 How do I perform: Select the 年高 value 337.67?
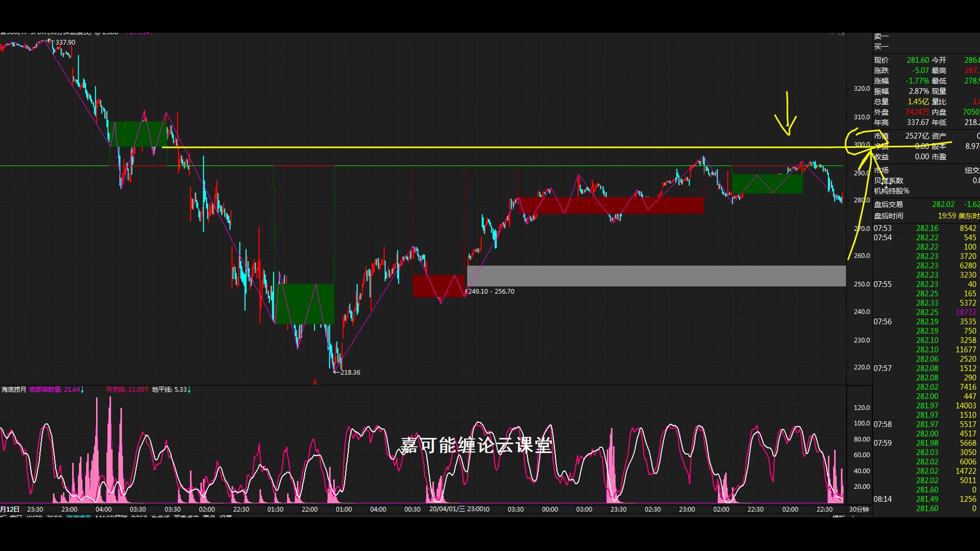coord(918,122)
